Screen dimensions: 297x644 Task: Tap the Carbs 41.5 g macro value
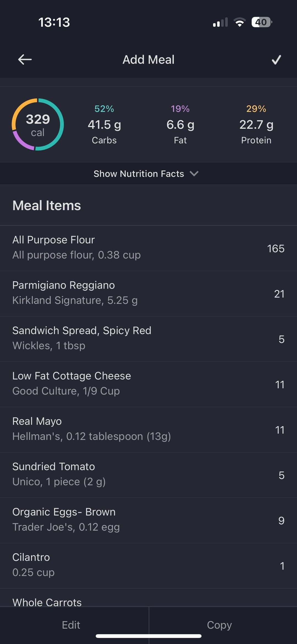click(104, 125)
